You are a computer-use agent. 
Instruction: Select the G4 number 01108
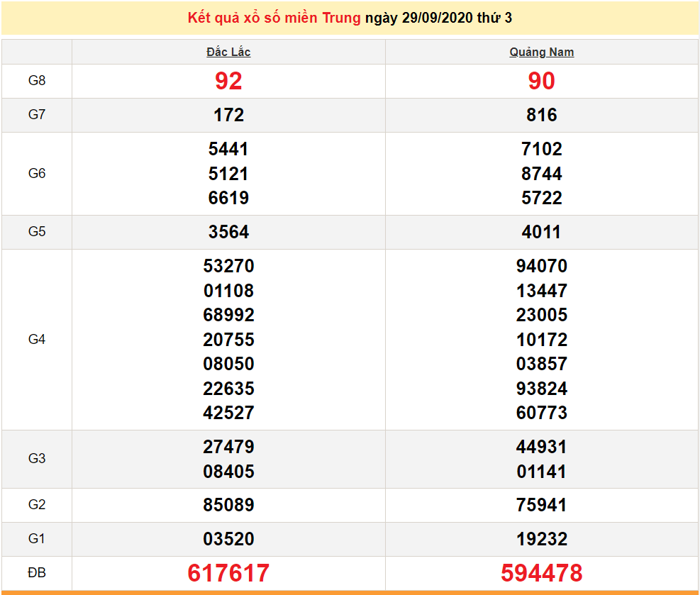(x=228, y=291)
